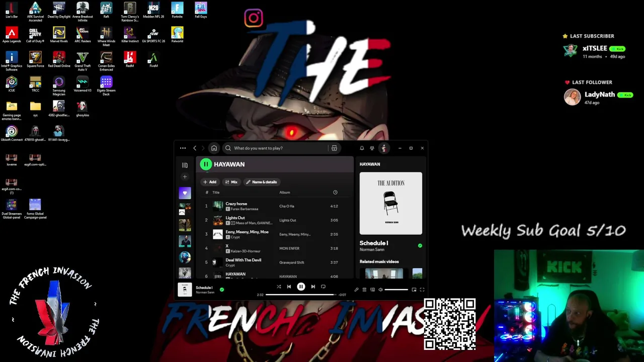Open the album link 'MON ENFER'
The width and height of the screenshot is (644, 362).
289,248
